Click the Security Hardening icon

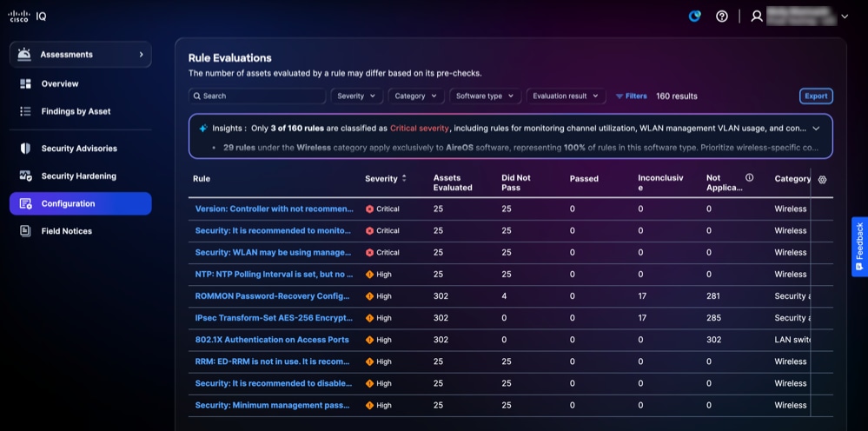[x=25, y=176]
